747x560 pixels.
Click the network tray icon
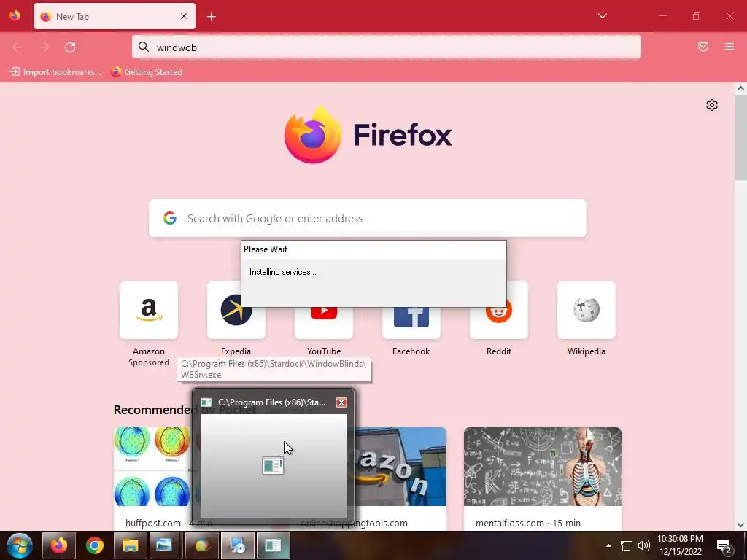[x=627, y=545]
